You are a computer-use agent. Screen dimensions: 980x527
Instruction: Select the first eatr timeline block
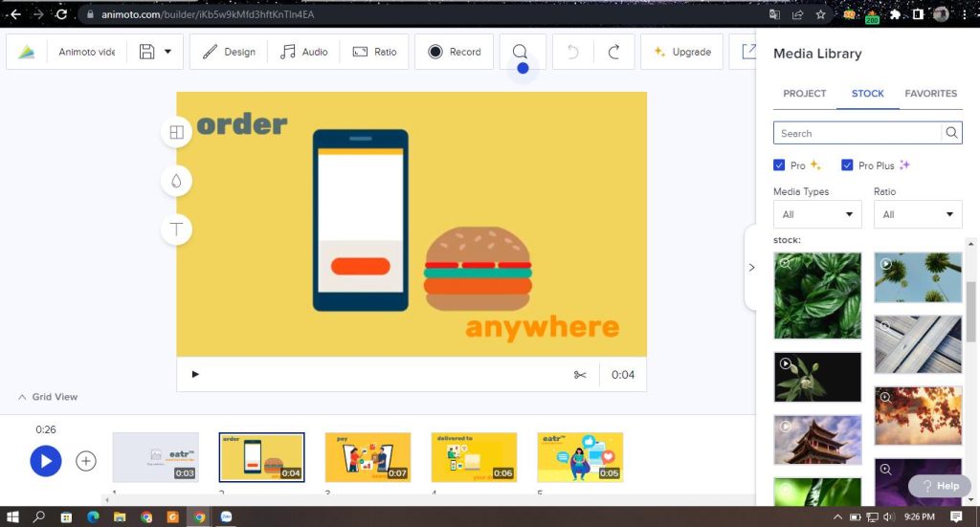(x=156, y=457)
